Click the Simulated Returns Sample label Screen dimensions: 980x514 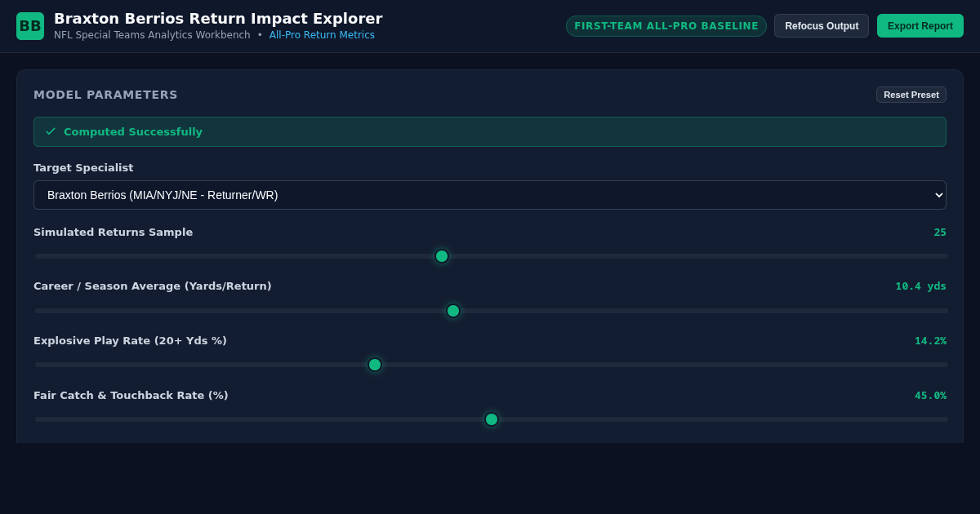[x=114, y=233]
